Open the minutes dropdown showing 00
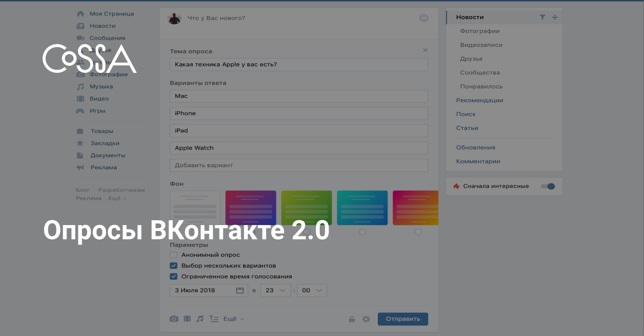 [x=312, y=290]
